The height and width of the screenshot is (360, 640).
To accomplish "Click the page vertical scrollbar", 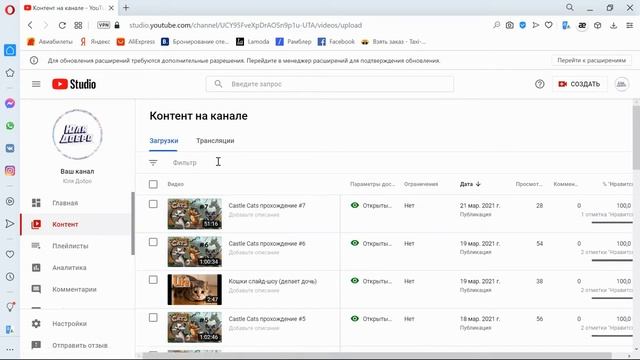I will coord(636,137).
